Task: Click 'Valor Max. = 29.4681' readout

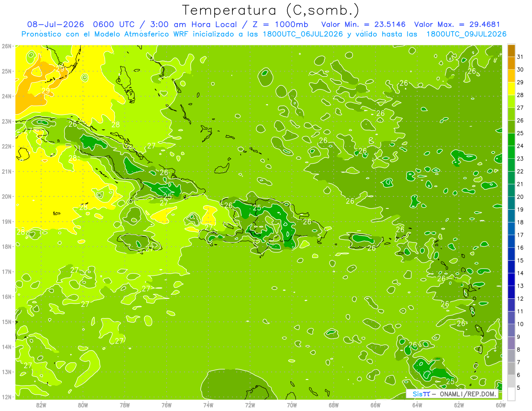Action: tap(458, 24)
